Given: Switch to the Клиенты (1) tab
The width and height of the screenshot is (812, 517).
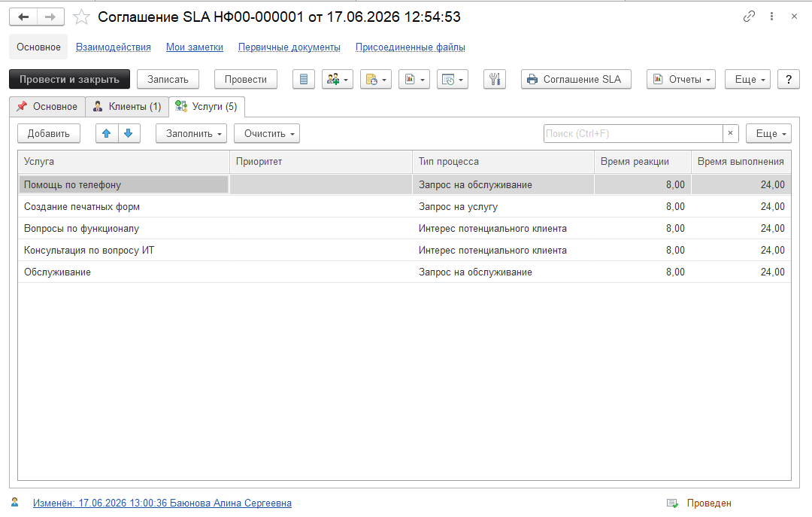Looking at the screenshot, I should (127, 106).
